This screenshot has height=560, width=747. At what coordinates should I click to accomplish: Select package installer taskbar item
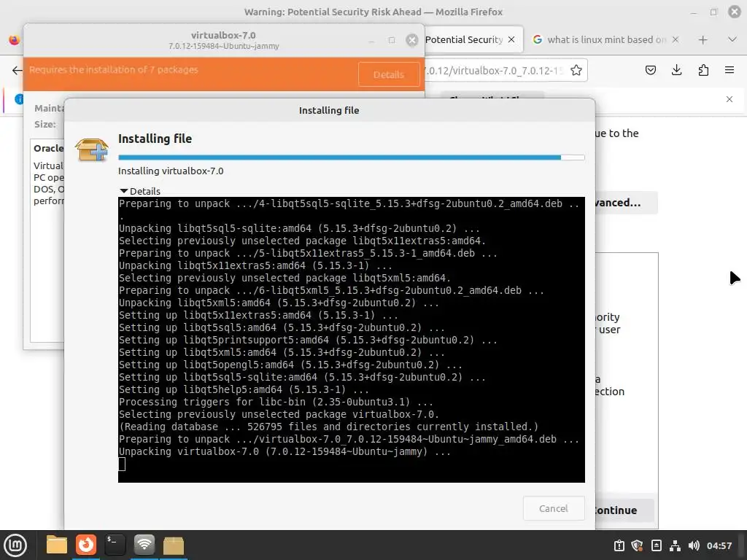click(x=174, y=545)
